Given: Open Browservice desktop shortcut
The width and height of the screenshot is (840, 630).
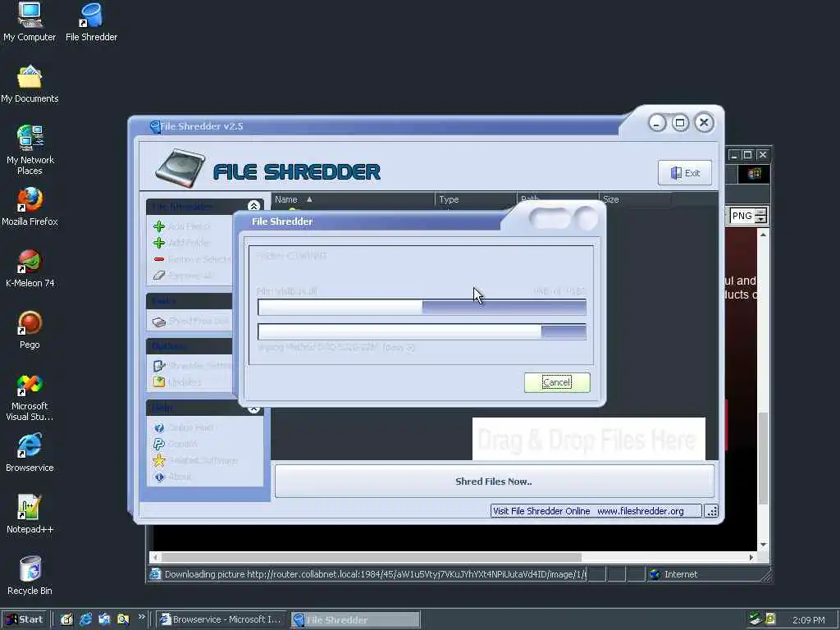Looking at the screenshot, I should tap(30, 453).
